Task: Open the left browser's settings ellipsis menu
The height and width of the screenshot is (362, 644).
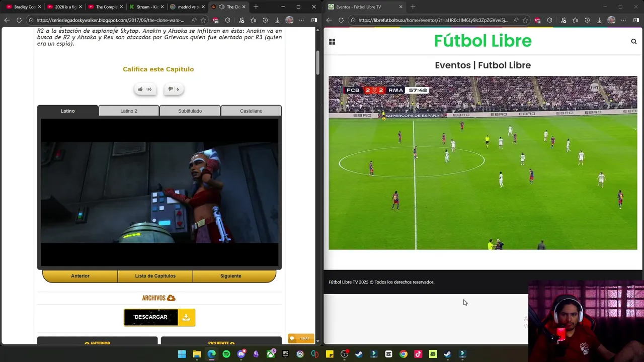Action: pos(302,20)
